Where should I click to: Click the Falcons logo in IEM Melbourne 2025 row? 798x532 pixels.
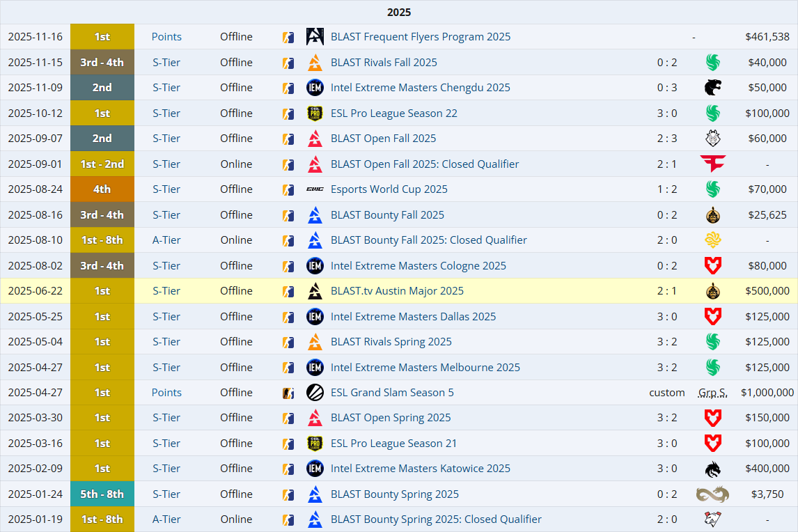[712, 367]
